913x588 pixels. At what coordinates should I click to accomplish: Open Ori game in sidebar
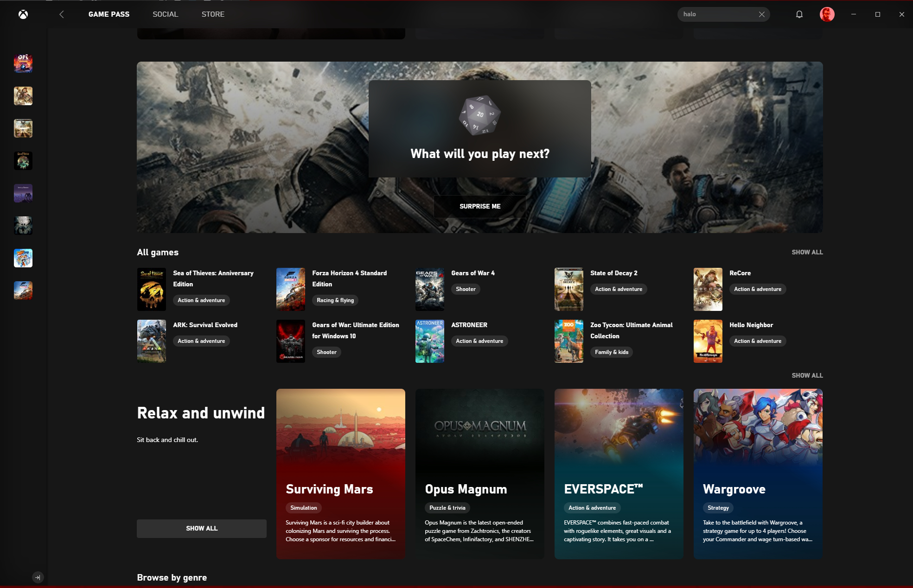(x=23, y=63)
